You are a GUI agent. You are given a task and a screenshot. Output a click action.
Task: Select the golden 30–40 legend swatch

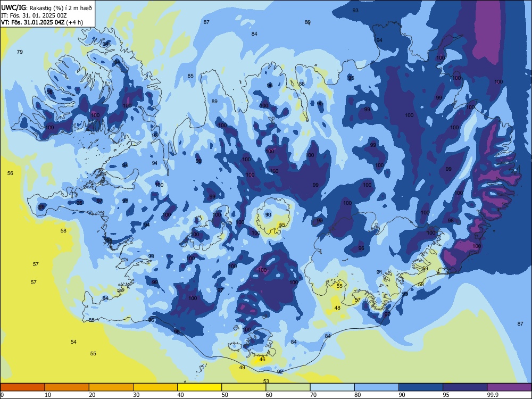[155, 387]
